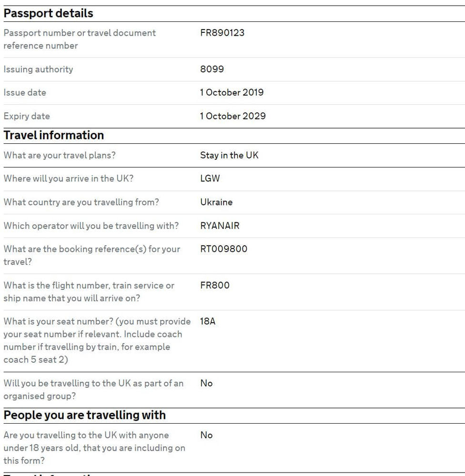The width and height of the screenshot is (465, 476).
Task: Select booking reference RT009800
Action: pos(223,249)
